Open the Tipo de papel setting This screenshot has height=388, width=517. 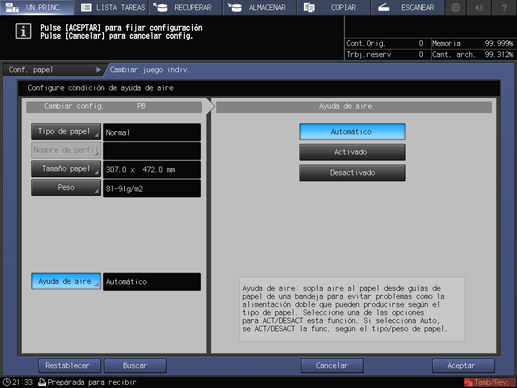tap(66, 132)
